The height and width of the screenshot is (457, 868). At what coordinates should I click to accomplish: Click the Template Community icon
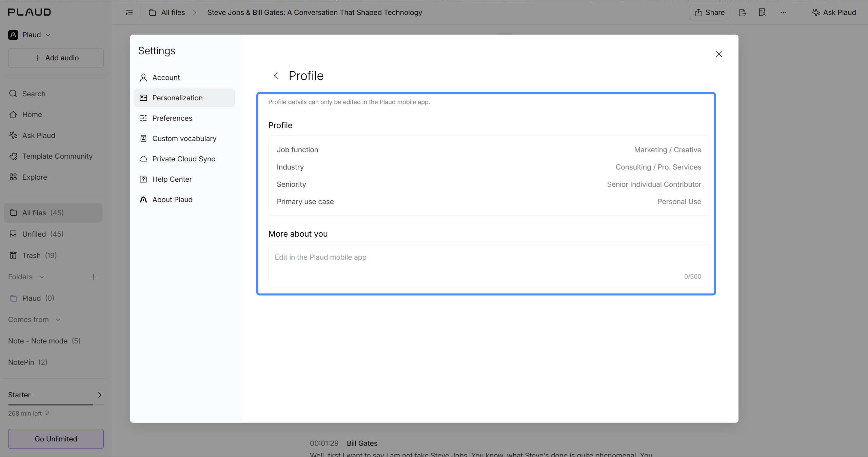13,156
